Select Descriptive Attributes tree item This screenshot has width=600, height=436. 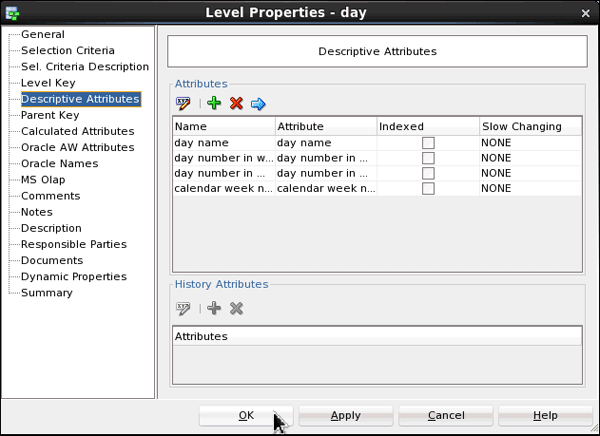pyautogui.click(x=81, y=99)
